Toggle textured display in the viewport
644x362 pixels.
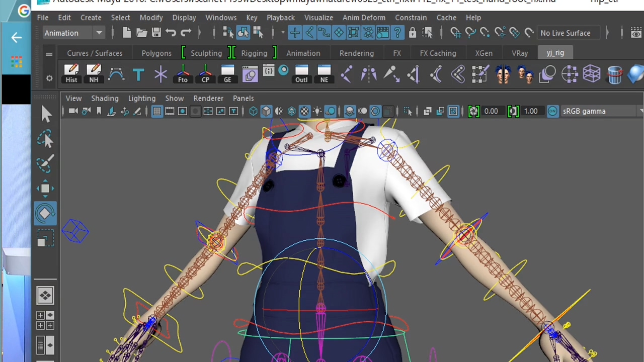coord(304,111)
